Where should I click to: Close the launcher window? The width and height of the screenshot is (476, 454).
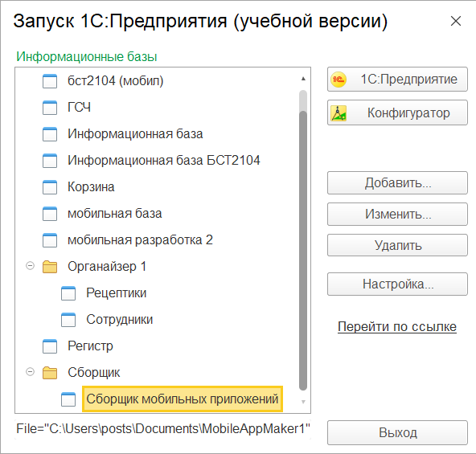(456, 21)
